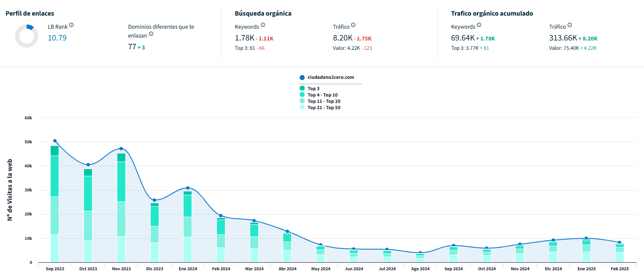Image resolution: width=644 pixels, height=277 pixels.
Task: Click the red keywords change - 1.11K
Action: [x=264, y=38]
